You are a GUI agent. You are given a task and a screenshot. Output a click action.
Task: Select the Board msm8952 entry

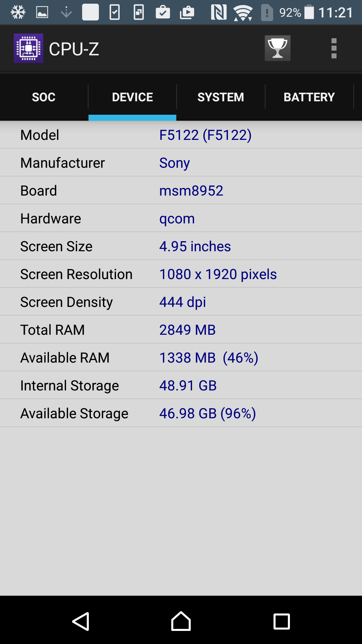point(181,191)
